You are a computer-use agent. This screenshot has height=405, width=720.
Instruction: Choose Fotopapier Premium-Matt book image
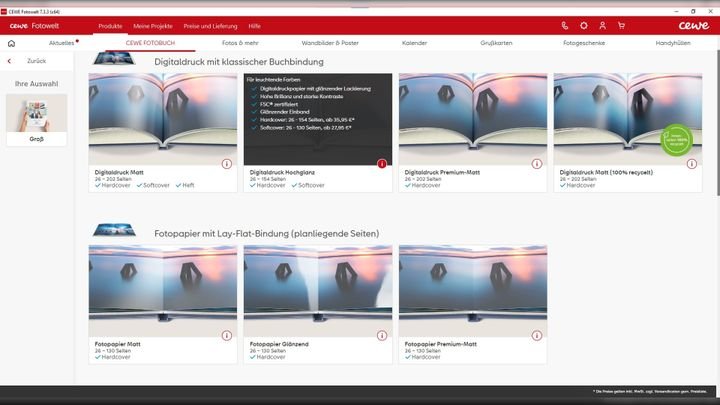click(473, 291)
